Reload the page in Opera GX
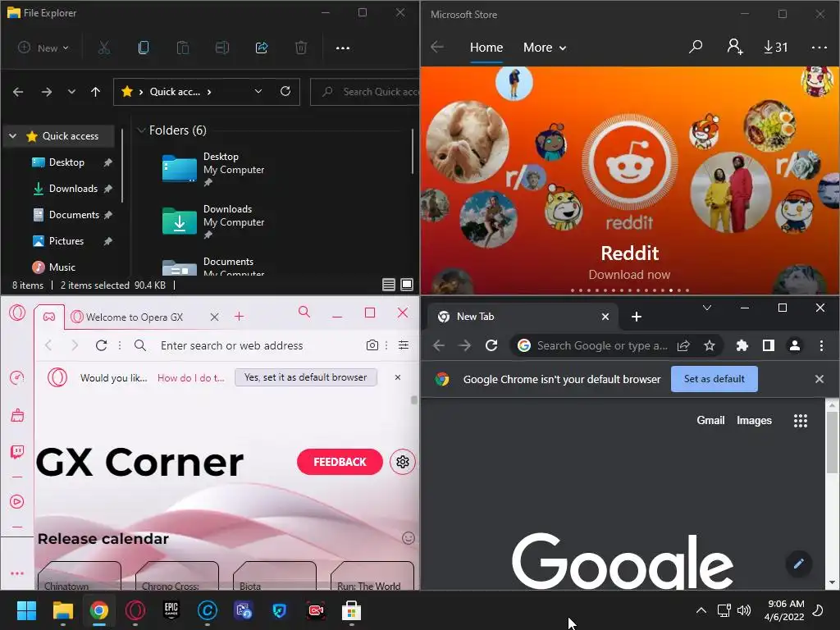This screenshot has width=840, height=630. (101, 345)
